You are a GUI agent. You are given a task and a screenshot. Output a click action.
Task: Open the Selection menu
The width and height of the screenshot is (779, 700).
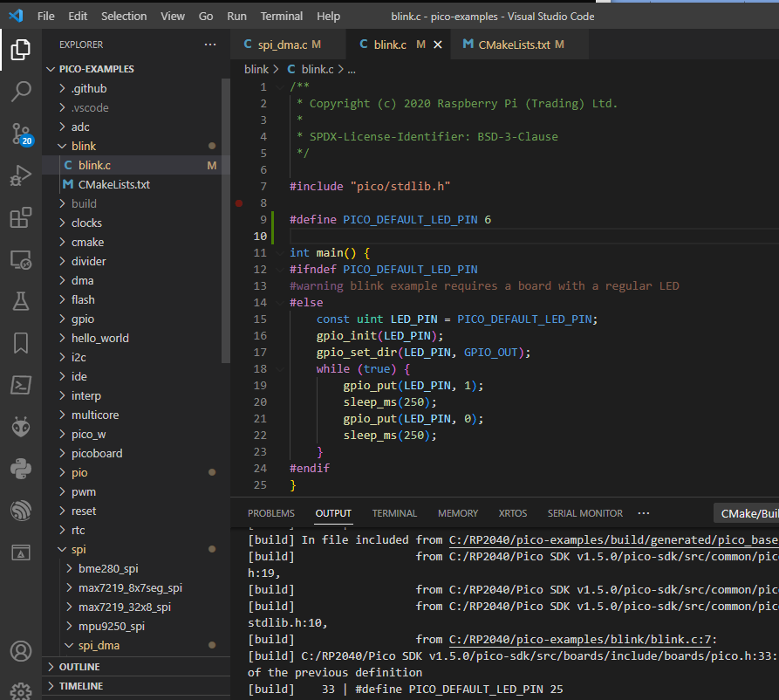click(x=124, y=17)
